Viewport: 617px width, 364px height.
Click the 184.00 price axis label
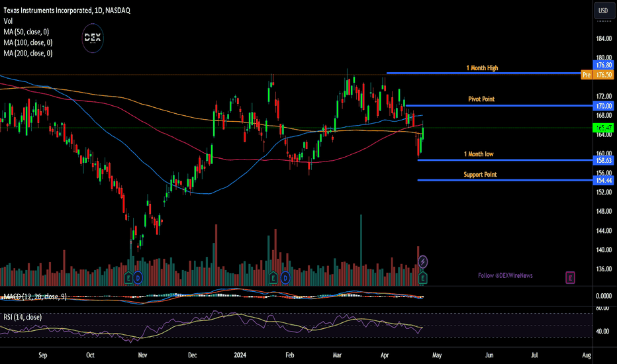pos(604,38)
